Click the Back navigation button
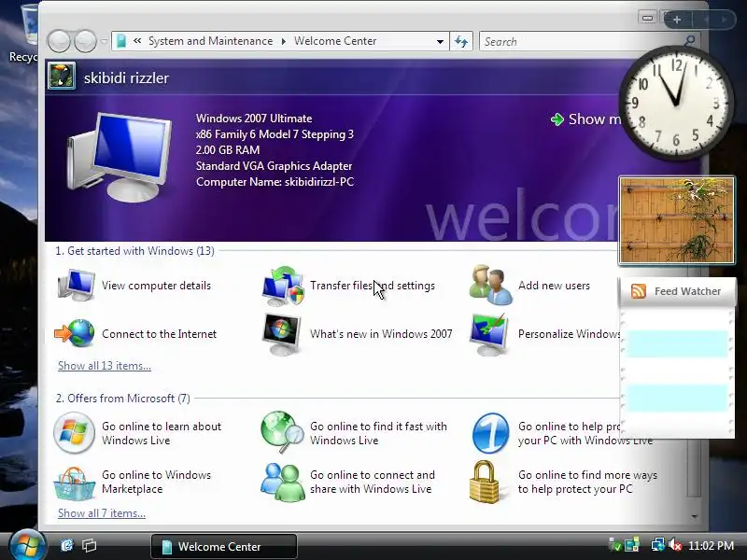 [59, 41]
